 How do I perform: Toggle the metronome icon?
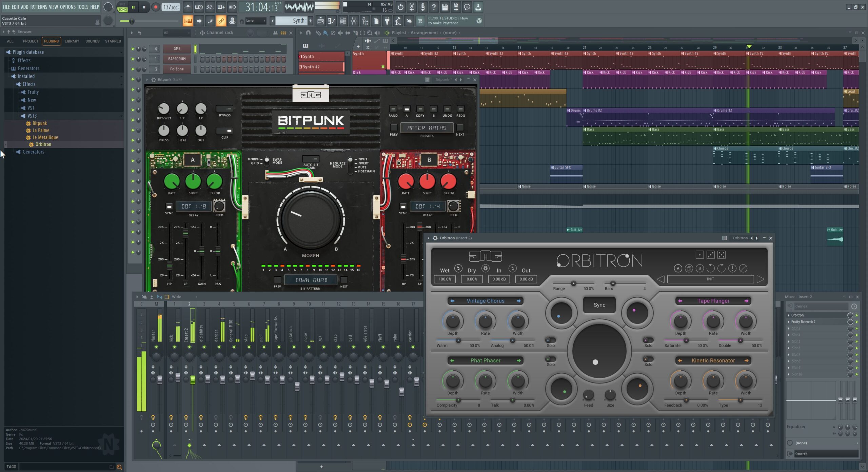click(x=188, y=7)
